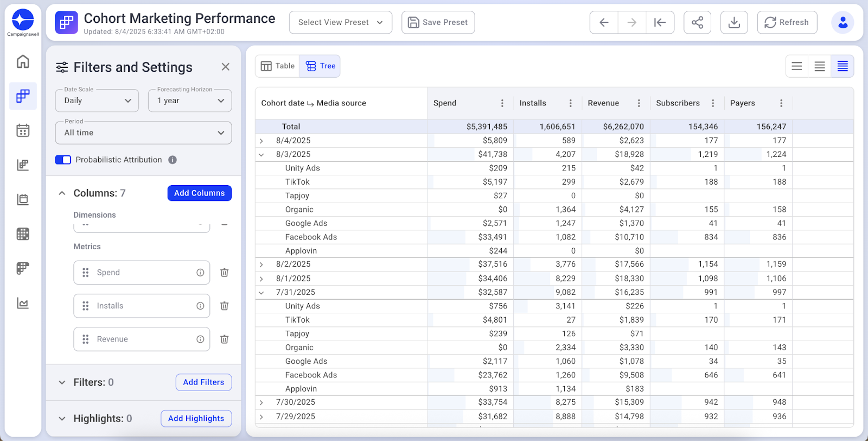Image resolution: width=868 pixels, height=441 pixels.
Task: Open the line chart icon in sidebar
Action: click(23, 303)
